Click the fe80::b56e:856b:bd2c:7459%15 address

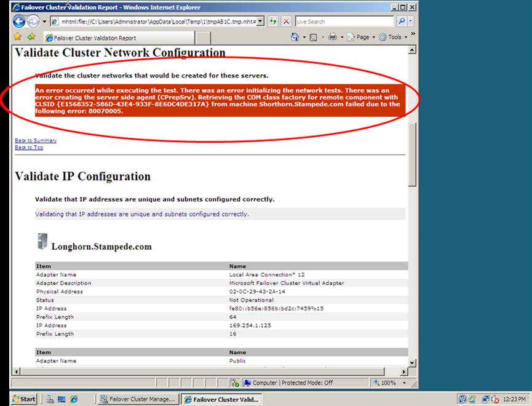click(277, 309)
